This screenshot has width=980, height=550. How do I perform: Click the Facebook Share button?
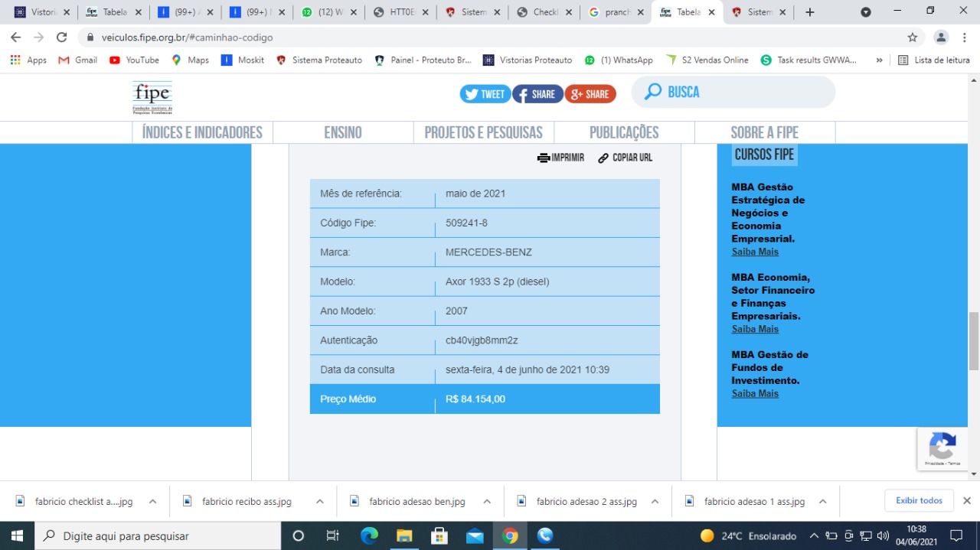tap(537, 94)
